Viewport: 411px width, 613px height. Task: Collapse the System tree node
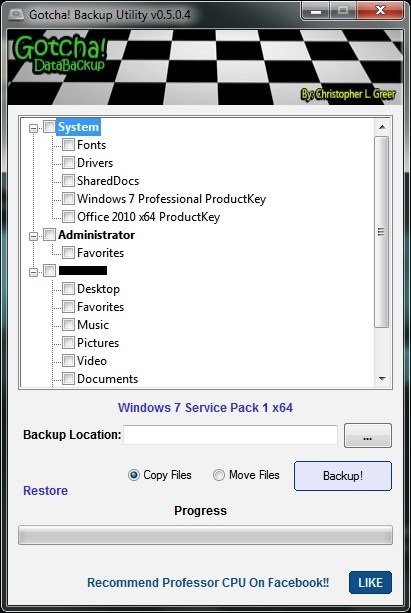tap(33, 128)
